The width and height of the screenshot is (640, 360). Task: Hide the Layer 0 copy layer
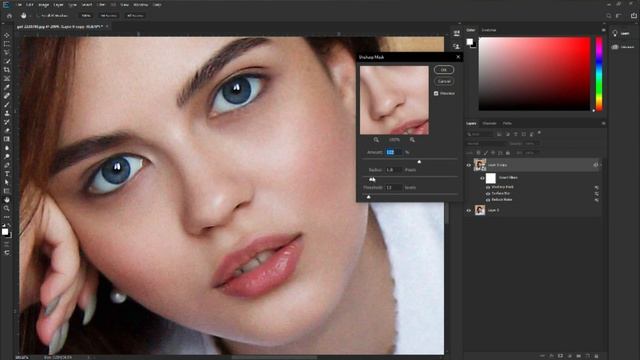tap(469, 165)
